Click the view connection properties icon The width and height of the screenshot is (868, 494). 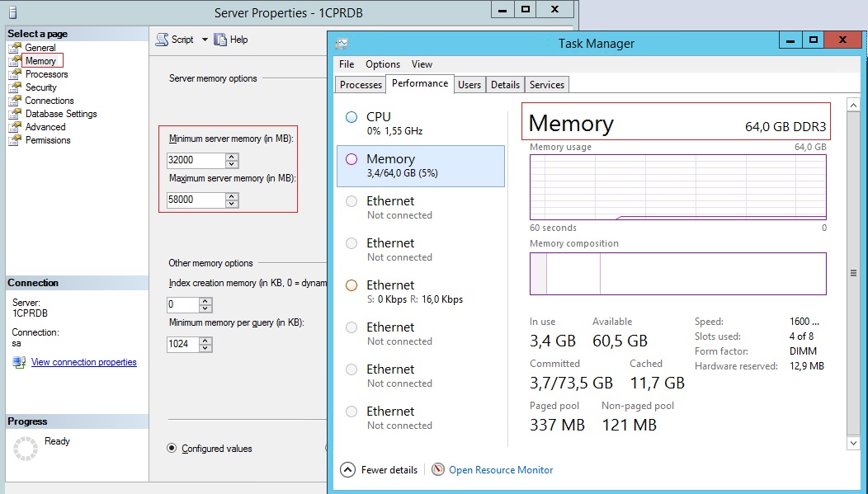(19, 362)
